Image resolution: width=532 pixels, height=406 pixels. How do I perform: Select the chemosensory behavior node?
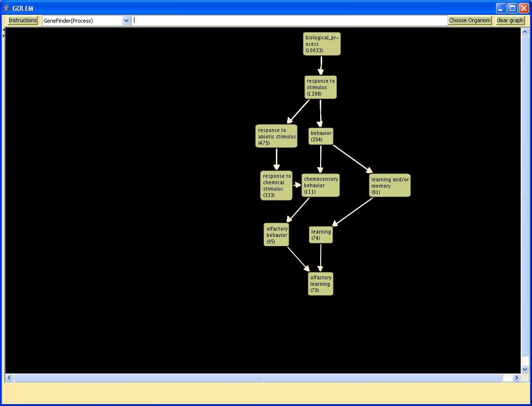click(x=321, y=185)
